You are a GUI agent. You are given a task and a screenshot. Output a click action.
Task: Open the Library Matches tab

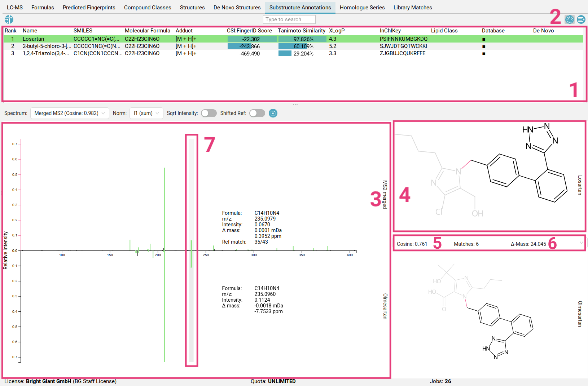(x=413, y=8)
